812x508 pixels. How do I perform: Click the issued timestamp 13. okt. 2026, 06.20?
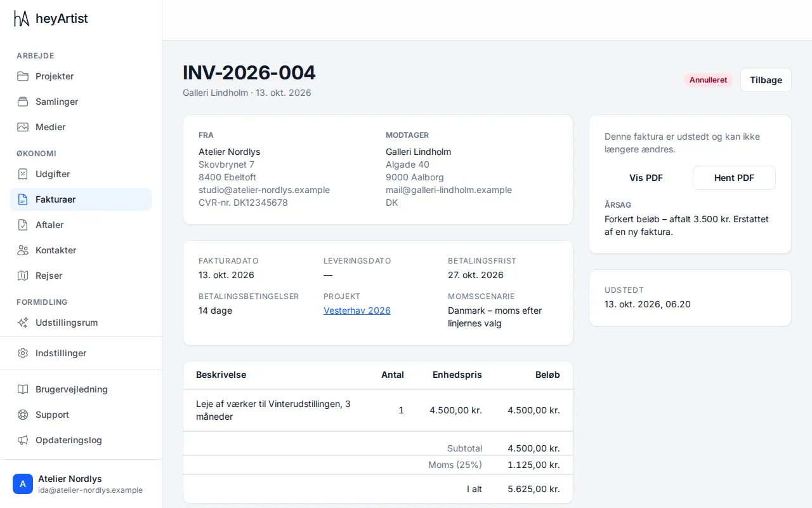tap(648, 304)
